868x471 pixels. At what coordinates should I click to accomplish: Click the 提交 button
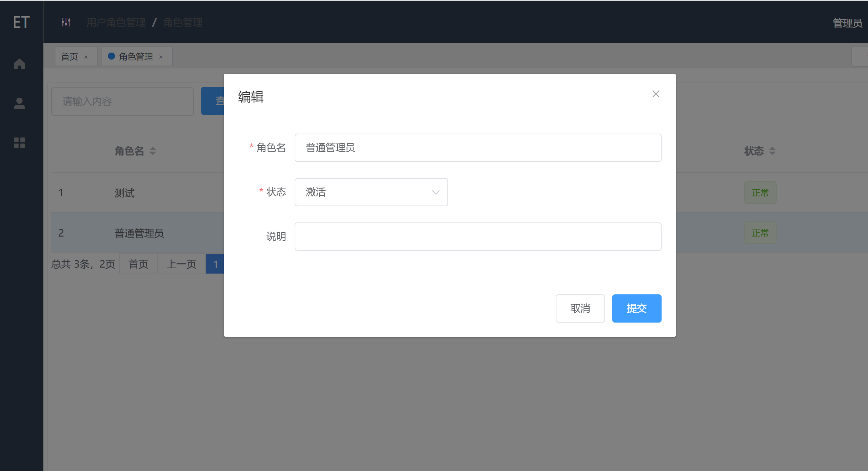pyautogui.click(x=637, y=308)
